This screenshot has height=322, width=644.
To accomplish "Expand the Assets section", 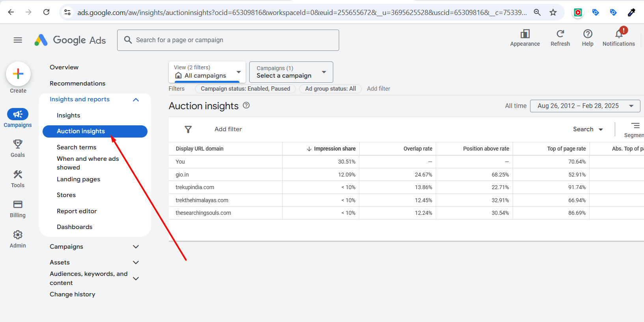I will 136,262.
